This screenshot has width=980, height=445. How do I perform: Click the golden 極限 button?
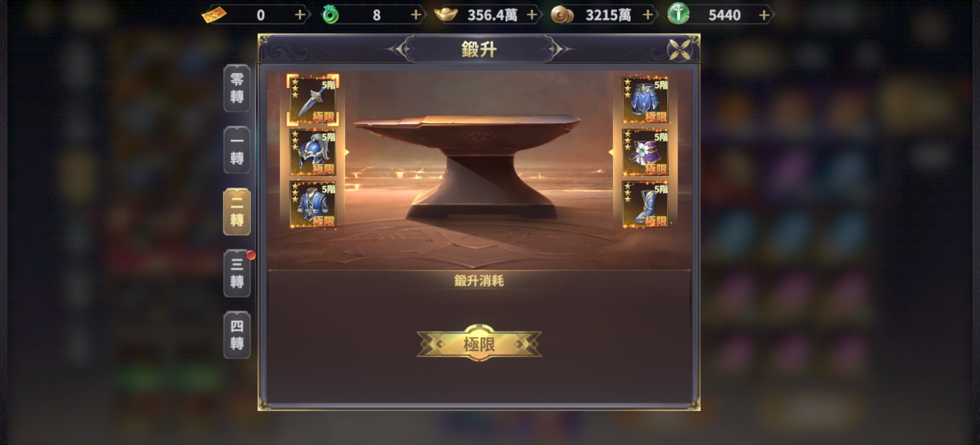[479, 344]
